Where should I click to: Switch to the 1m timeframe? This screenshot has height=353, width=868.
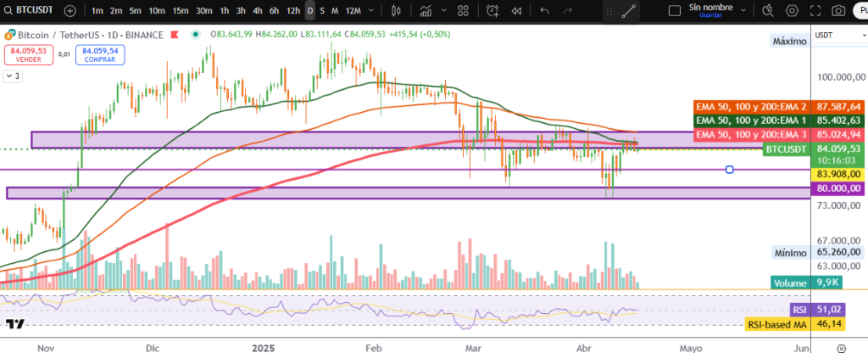[x=97, y=10]
